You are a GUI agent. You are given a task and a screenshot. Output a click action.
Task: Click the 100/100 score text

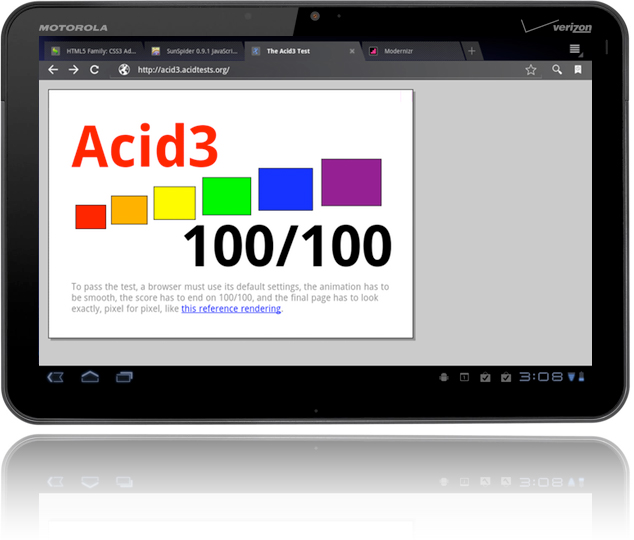(x=289, y=247)
